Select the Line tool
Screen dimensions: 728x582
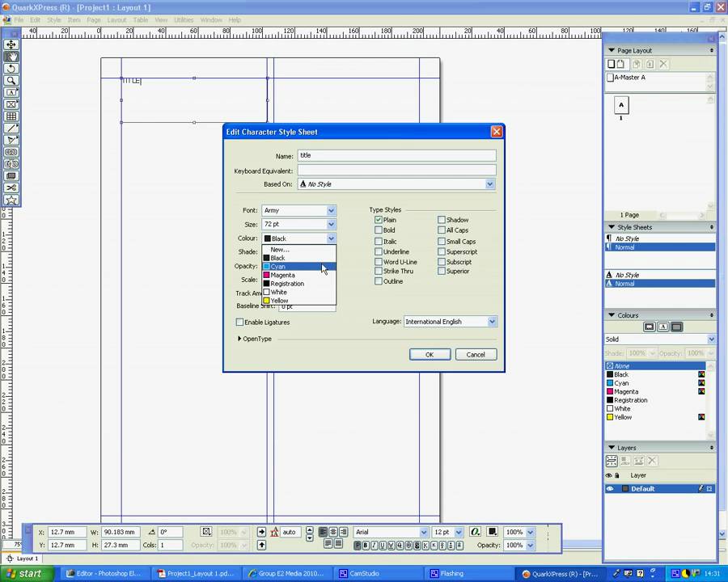[11, 128]
